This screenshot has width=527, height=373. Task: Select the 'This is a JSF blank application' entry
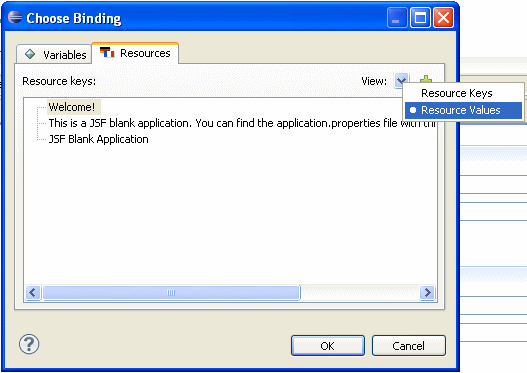click(241, 123)
